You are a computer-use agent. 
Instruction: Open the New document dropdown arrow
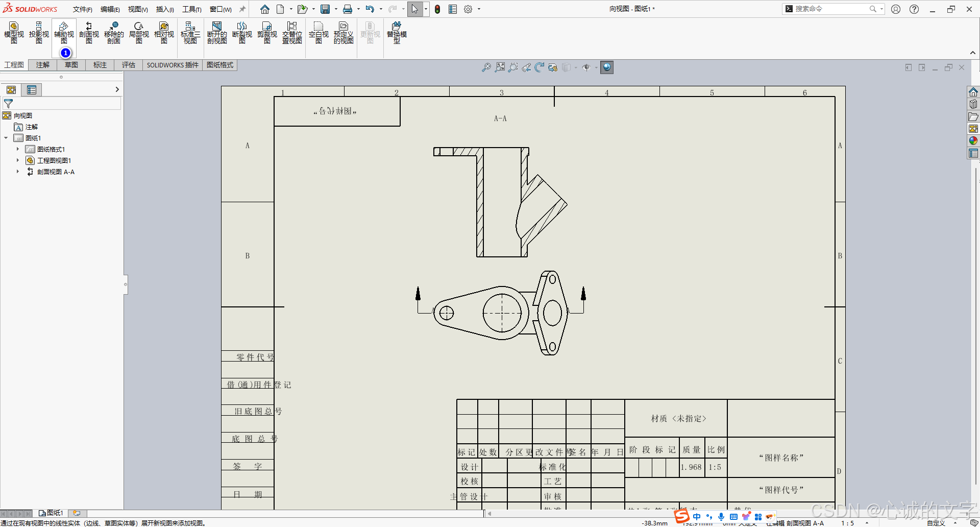[x=291, y=9]
